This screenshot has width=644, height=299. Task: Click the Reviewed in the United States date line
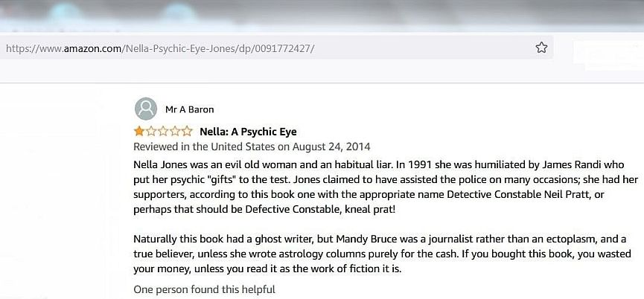pyautogui.click(x=252, y=147)
